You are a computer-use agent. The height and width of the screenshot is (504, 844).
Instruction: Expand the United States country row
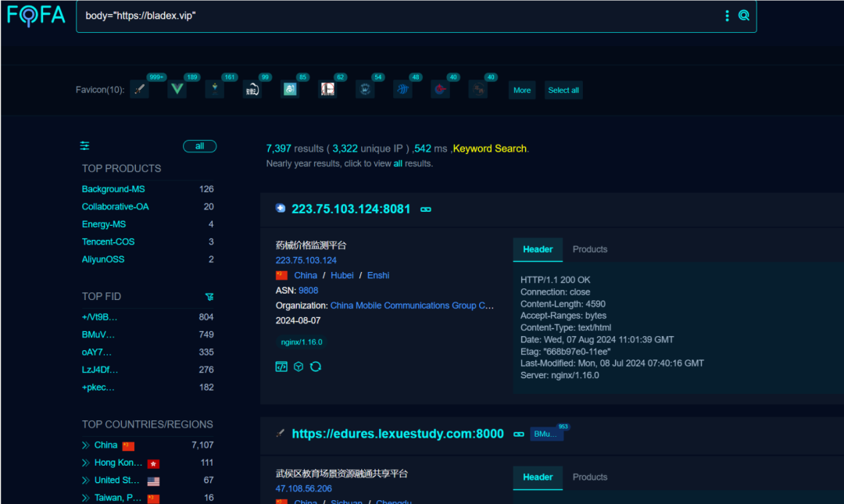point(86,480)
